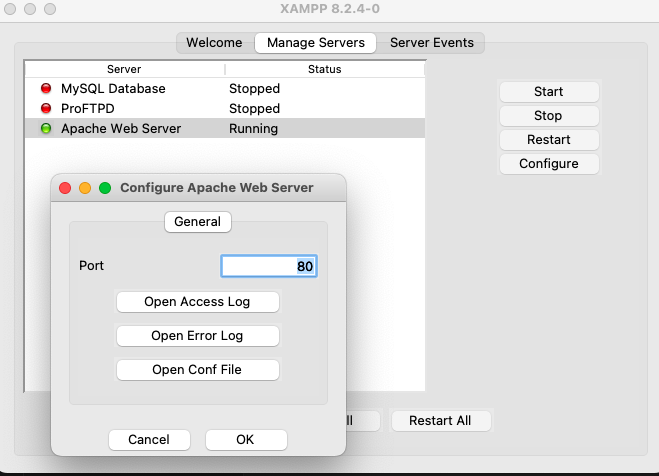The image size is (659, 476).
Task: Click the Stopped status of MySQL Database
Action: coord(254,89)
